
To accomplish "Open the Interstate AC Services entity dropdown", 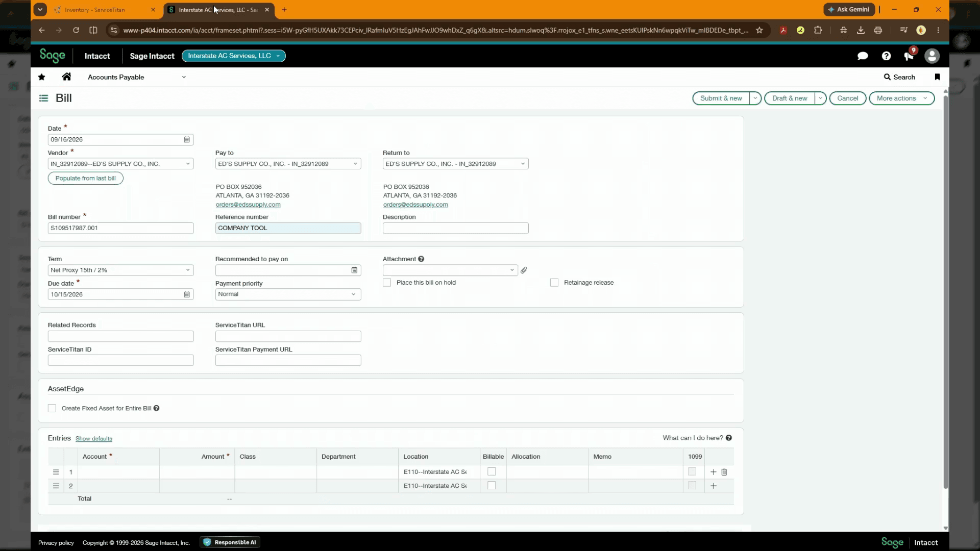I will click(234, 56).
